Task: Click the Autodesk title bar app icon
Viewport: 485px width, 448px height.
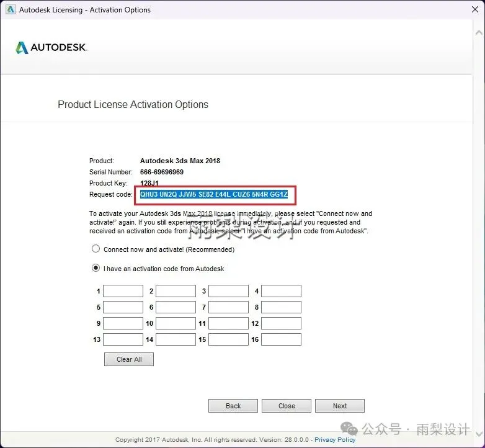Action: point(10,9)
